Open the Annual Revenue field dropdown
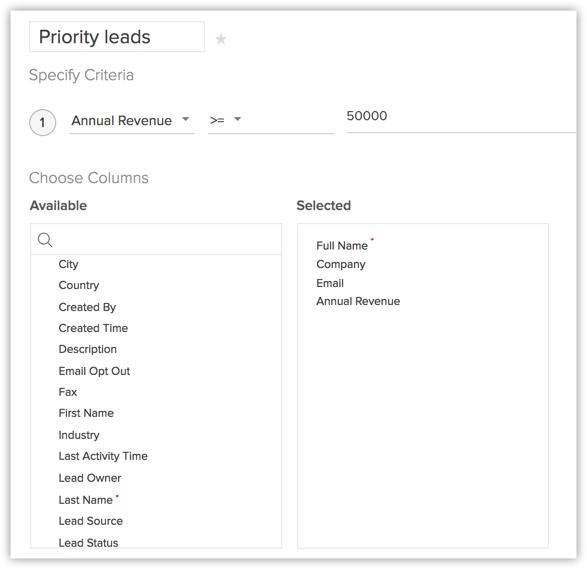Image resolution: width=587 pixels, height=569 pixels. click(131, 121)
